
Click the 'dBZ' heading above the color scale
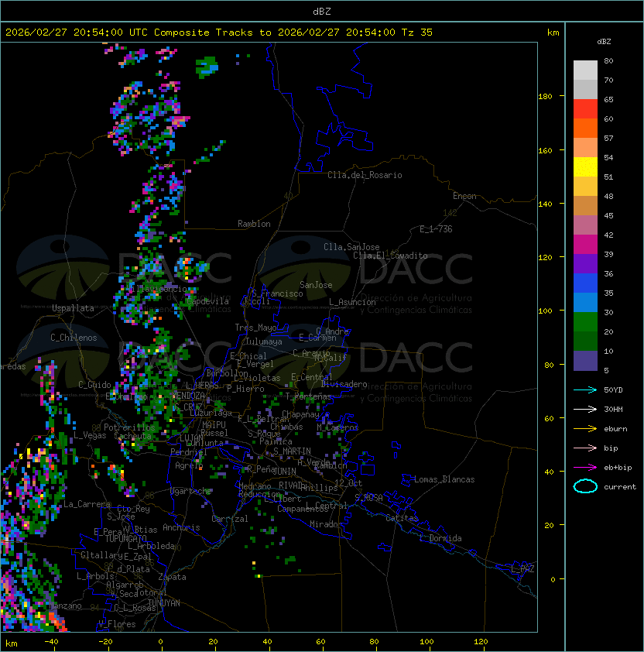click(x=604, y=42)
